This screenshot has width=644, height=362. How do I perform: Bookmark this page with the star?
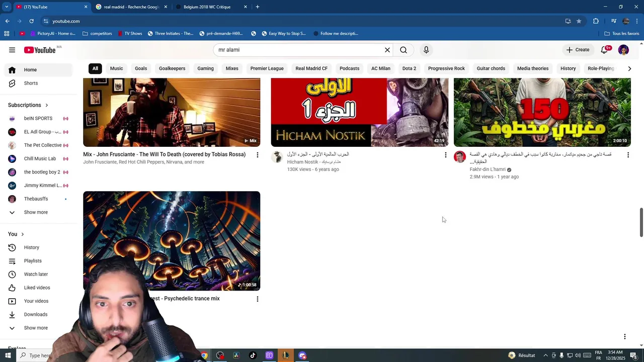[579, 21]
